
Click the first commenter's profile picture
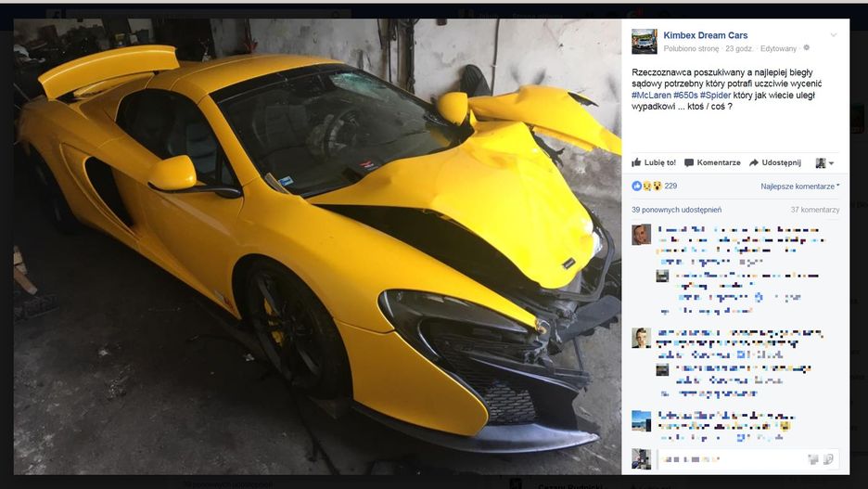(x=641, y=235)
